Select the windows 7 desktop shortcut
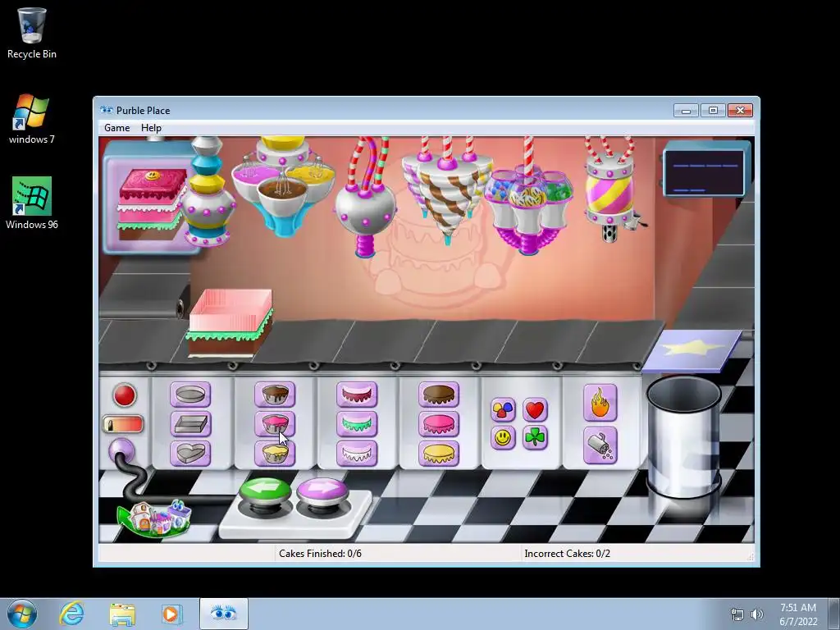This screenshot has width=840, height=630. [32, 119]
